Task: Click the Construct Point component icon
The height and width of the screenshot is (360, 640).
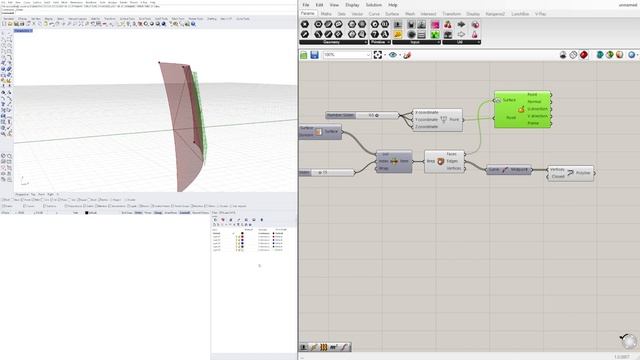Action: pyautogui.click(x=444, y=120)
